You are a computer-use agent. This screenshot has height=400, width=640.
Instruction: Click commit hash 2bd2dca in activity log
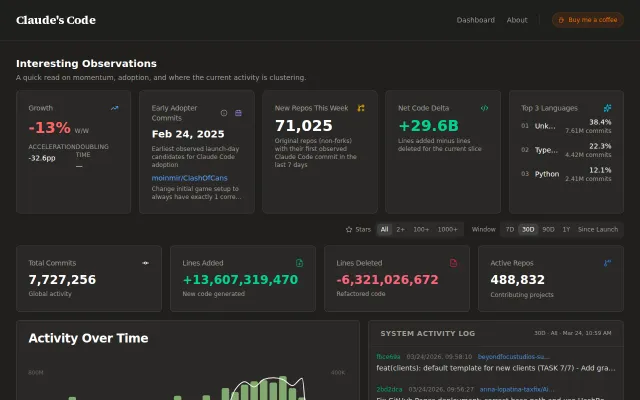point(389,389)
